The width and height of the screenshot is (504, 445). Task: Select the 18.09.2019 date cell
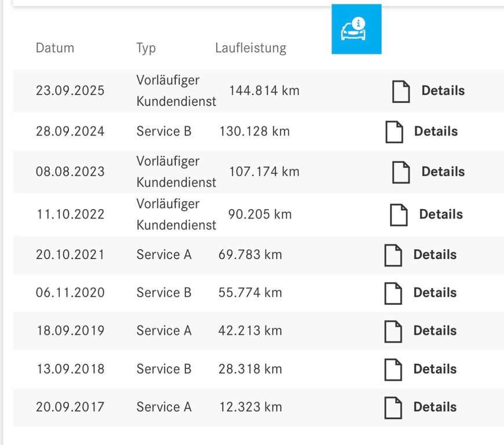click(70, 331)
